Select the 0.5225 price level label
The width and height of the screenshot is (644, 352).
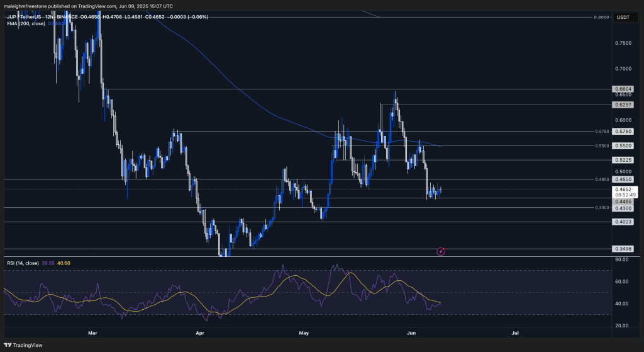pyautogui.click(x=621, y=160)
